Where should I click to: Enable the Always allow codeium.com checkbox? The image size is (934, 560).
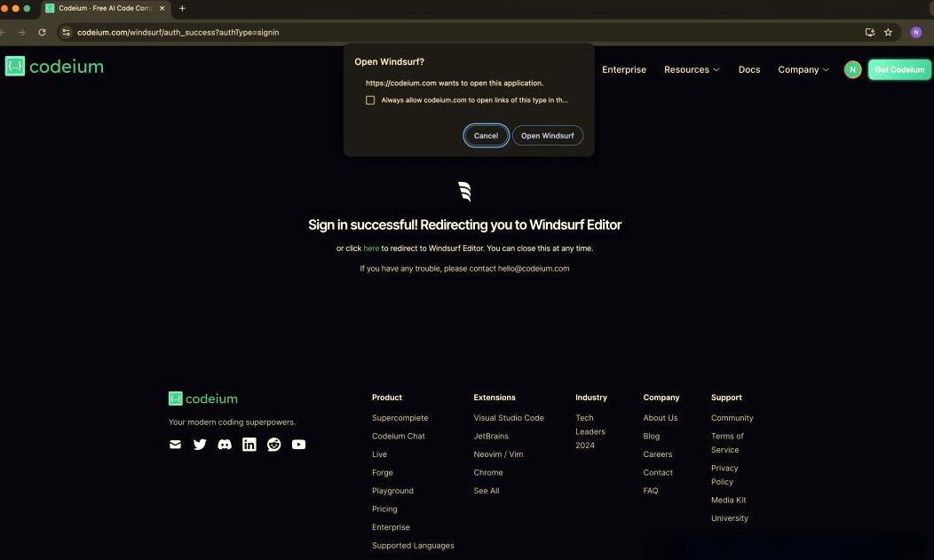pyautogui.click(x=370, y=100)
